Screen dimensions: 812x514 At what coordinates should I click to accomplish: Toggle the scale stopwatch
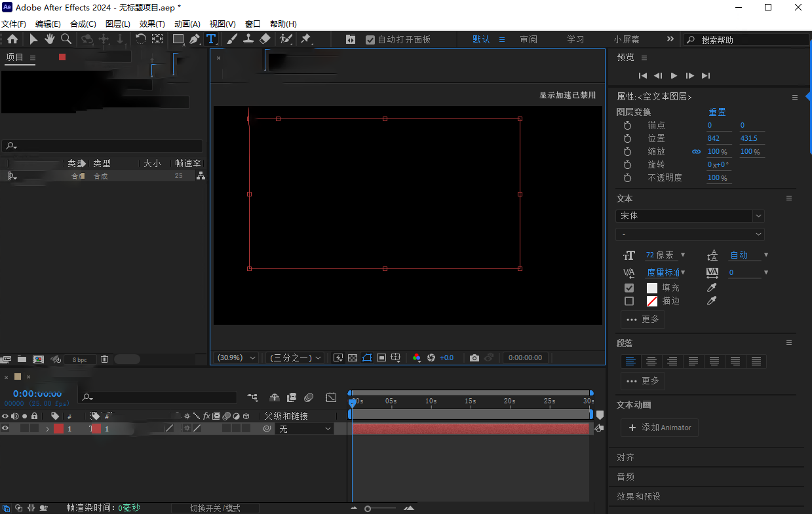(627, 151)
